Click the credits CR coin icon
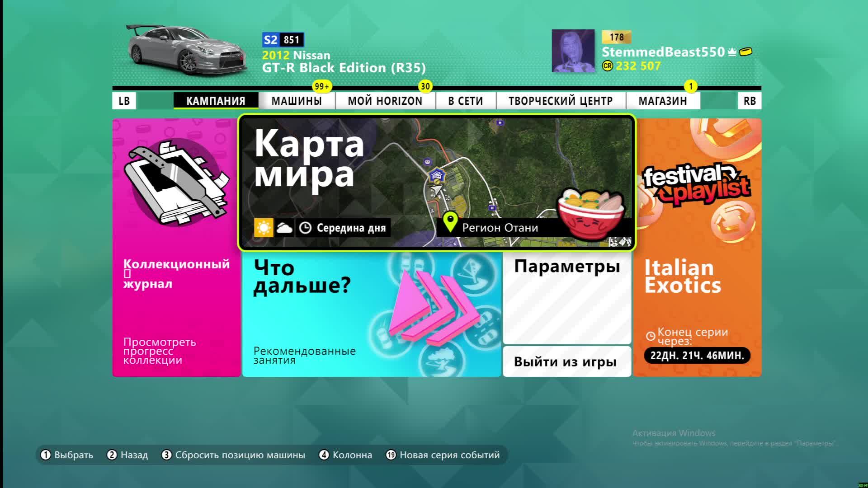 pos(608,66)
